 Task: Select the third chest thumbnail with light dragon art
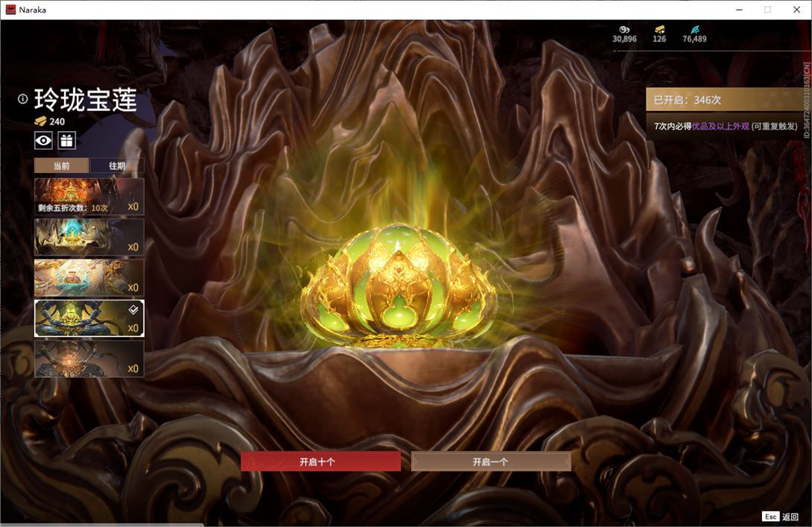[x=89, y=277]
